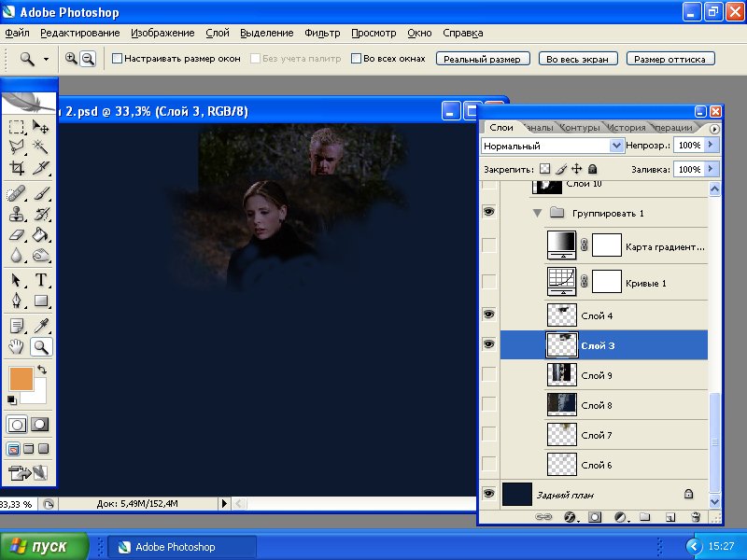Enable the 'Настраивать размер окон' checkbox
The image size is (747, 560).
pos(117,59)
